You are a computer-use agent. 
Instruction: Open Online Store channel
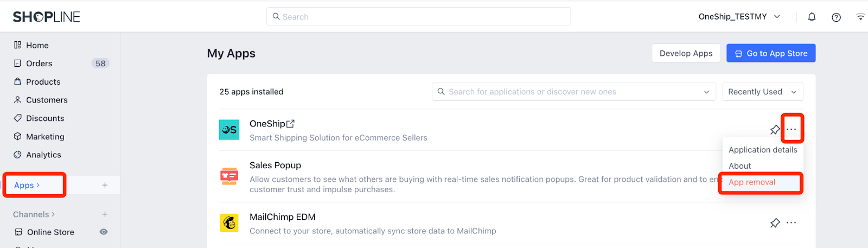coord(50,232)
